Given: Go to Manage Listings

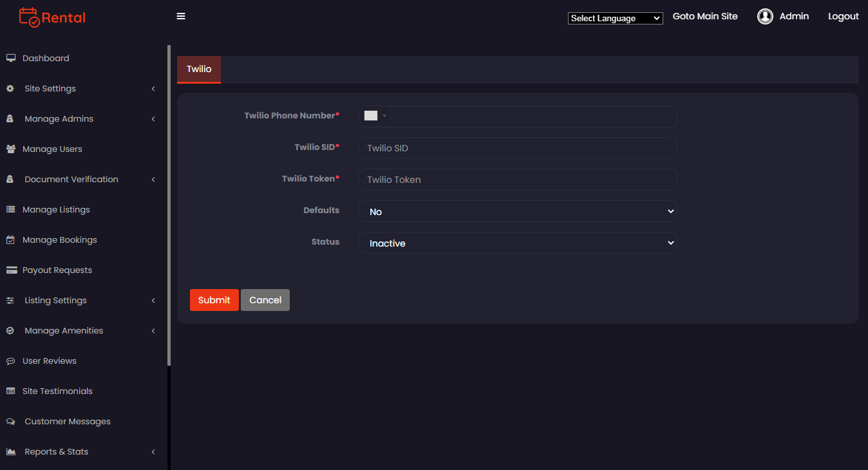Looking at the screenshot, I should (x=56, y=209).
